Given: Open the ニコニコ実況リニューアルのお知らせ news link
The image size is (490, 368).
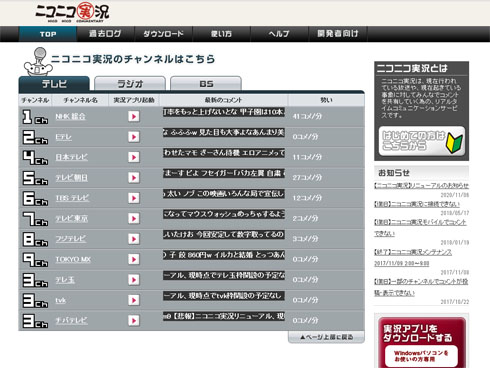Looking at the screenshot, I should [x=421, y=185].
